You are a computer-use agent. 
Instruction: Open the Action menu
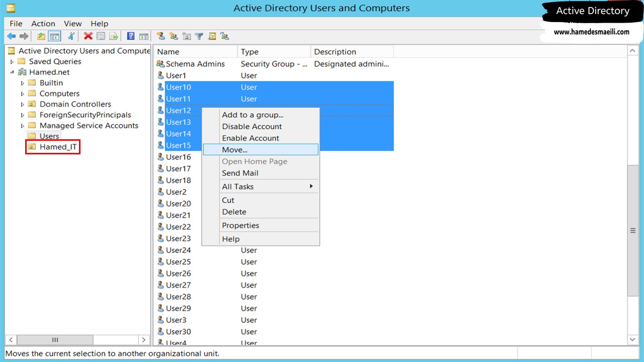click(43, 24)
